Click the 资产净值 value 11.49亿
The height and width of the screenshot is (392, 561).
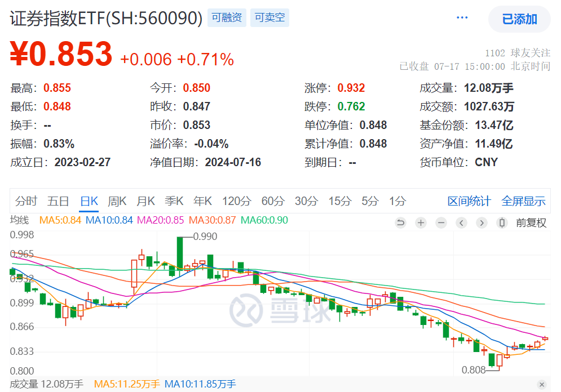[494, 144]
